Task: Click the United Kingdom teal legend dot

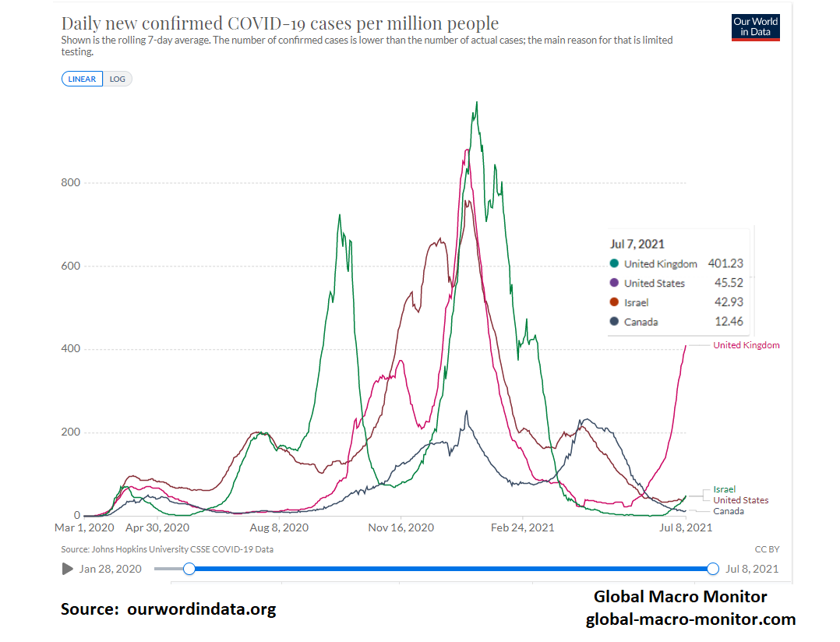Action: [614, 264]
